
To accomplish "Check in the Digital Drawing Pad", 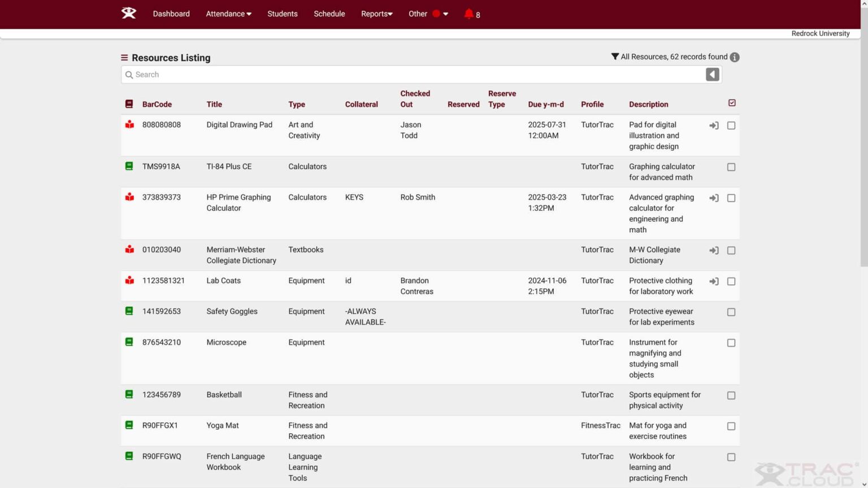I will coord(714,125).
